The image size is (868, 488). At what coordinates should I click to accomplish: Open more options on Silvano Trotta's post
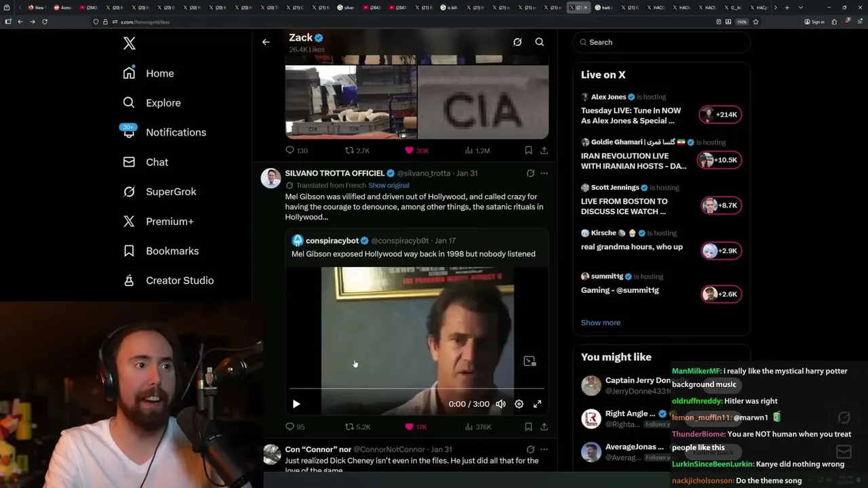(544, 174)
